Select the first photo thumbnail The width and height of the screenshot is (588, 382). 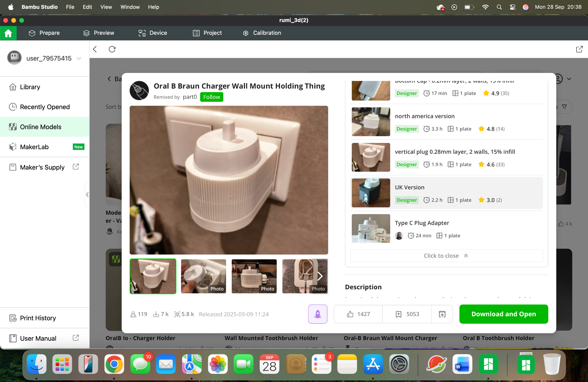click(x=153, y=276)
